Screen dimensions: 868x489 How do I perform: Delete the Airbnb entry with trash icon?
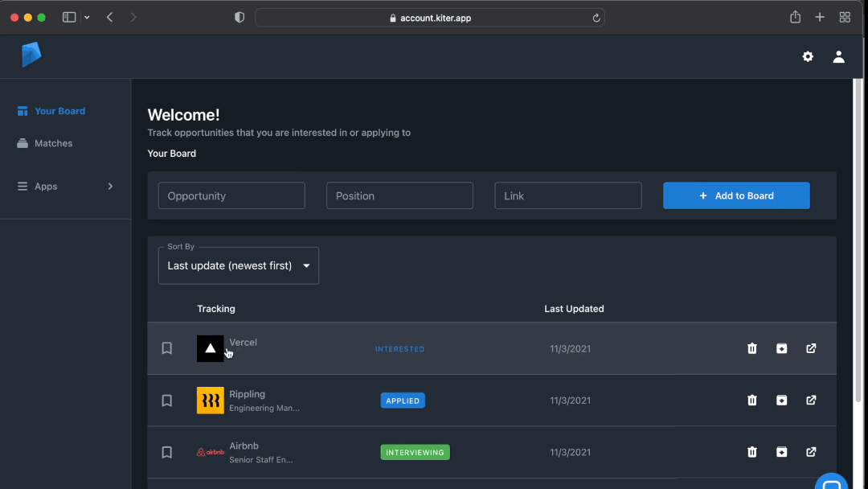(751, 452)
